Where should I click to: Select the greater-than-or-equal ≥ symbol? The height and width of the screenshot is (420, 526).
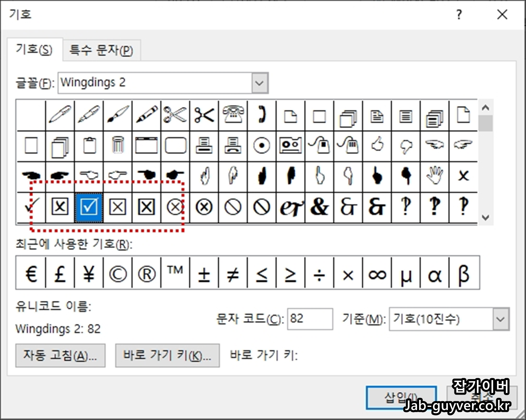290,273
